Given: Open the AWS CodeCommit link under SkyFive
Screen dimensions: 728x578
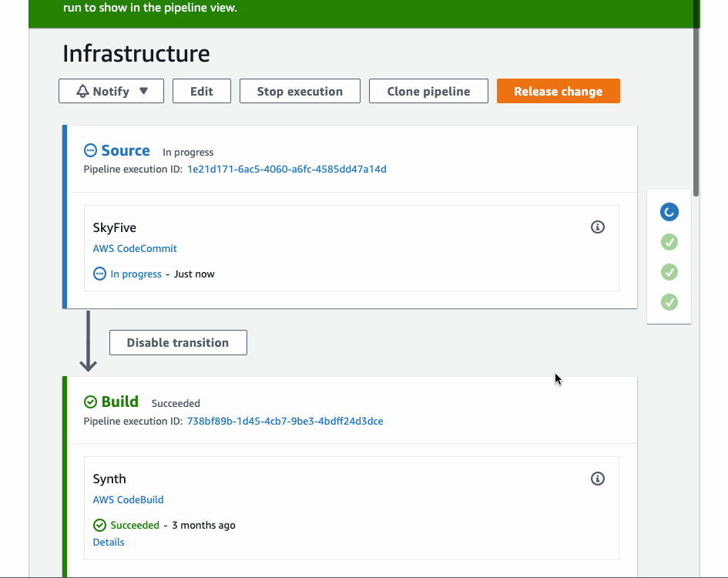Looking at the screenshot, I should 135,248.
